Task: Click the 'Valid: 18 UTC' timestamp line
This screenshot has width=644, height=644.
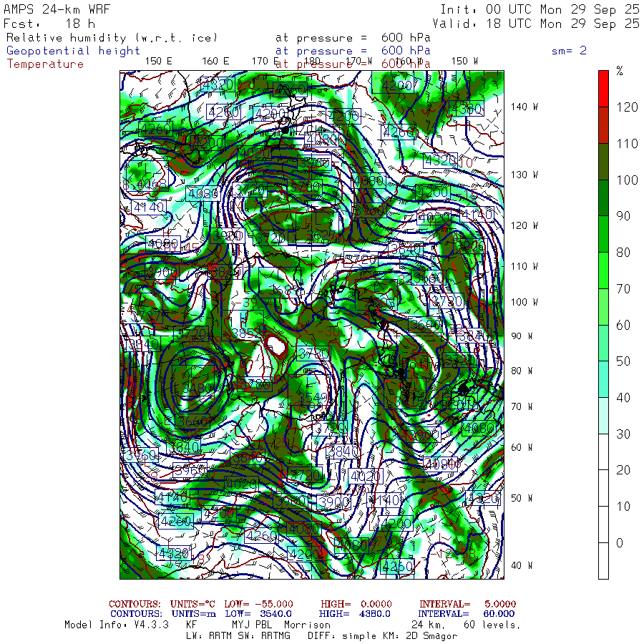Action: click(x=540, y=23)
